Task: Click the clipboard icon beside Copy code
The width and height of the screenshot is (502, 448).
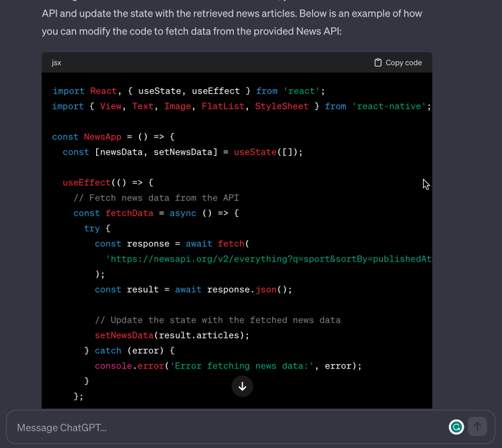Action: pyautogui.click(x=378, y=62)
